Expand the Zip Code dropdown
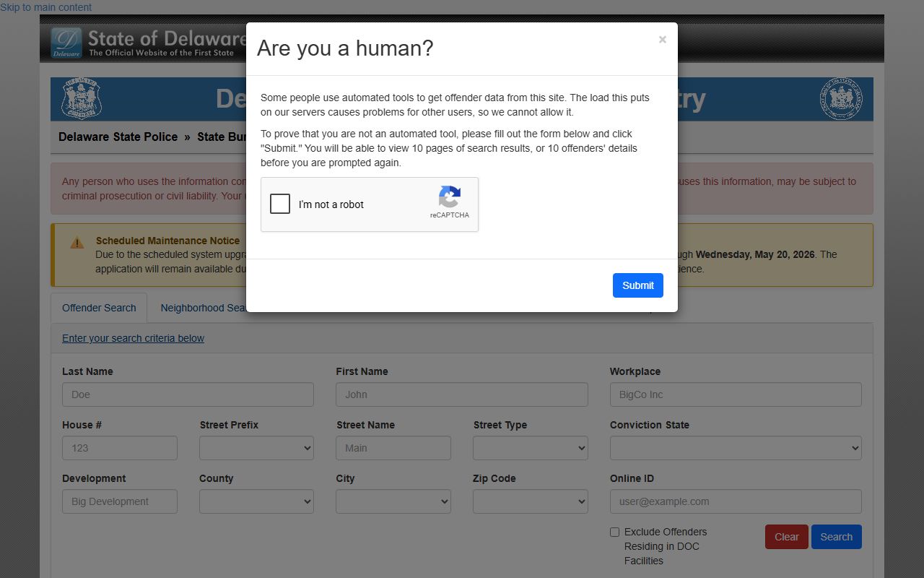The image size is (924, 578). click(x=531, y=501)
